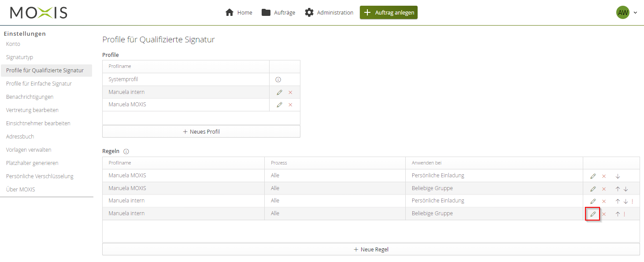Edit the Manuela intern profile
Screen dimensions: 644x262
pyautogui.click(x=279, y=92)
